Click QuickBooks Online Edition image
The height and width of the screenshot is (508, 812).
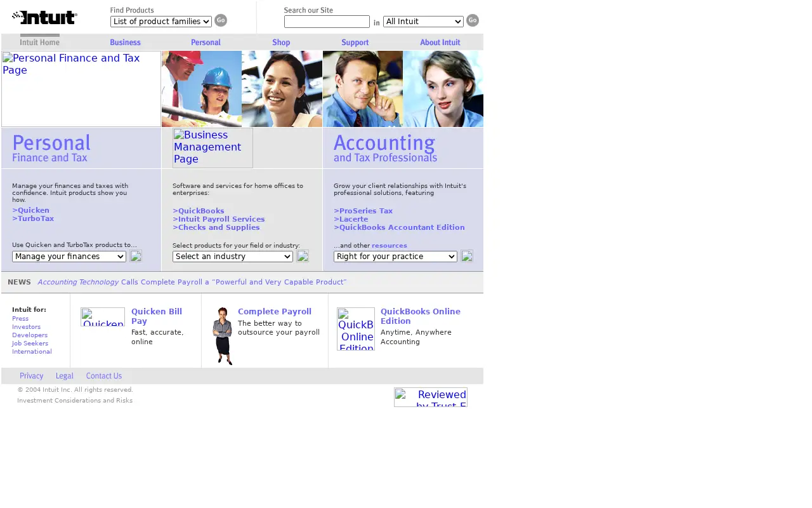[x=356, y=329]
